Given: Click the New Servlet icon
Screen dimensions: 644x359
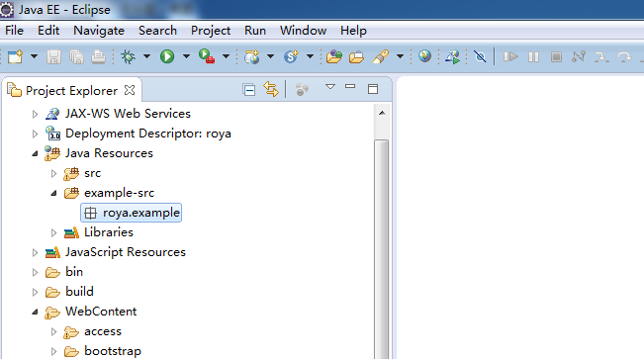Looking at the screenshot, I should pos(291,56).
